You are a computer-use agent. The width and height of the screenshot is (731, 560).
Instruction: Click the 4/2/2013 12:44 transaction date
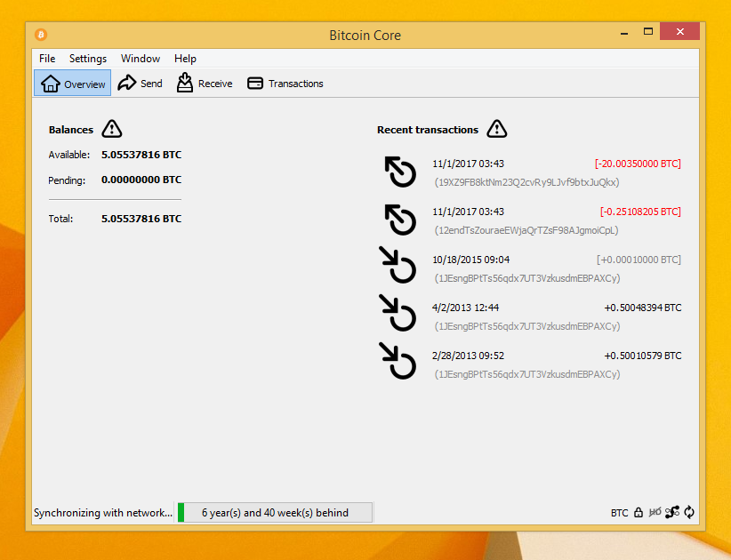coord(465,308)
